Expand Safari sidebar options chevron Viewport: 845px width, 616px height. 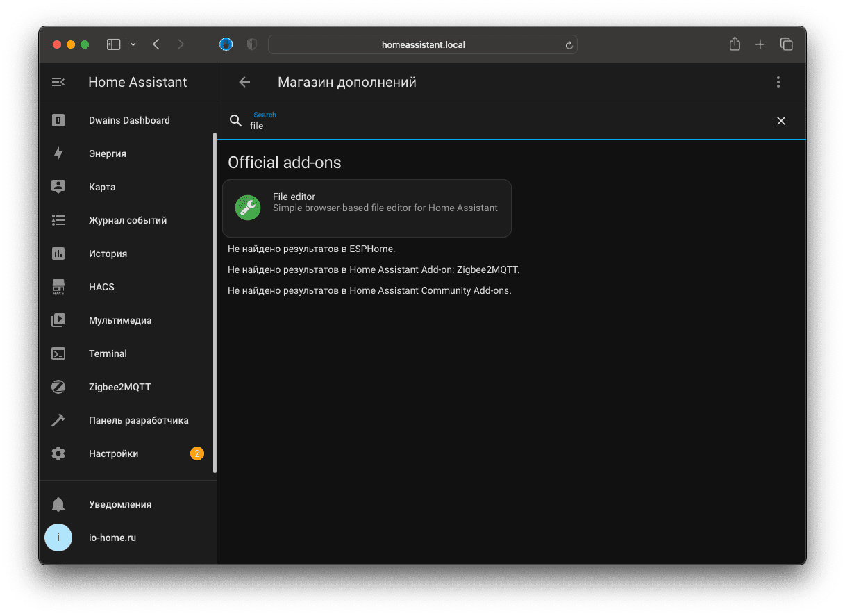tap(133, 44)
